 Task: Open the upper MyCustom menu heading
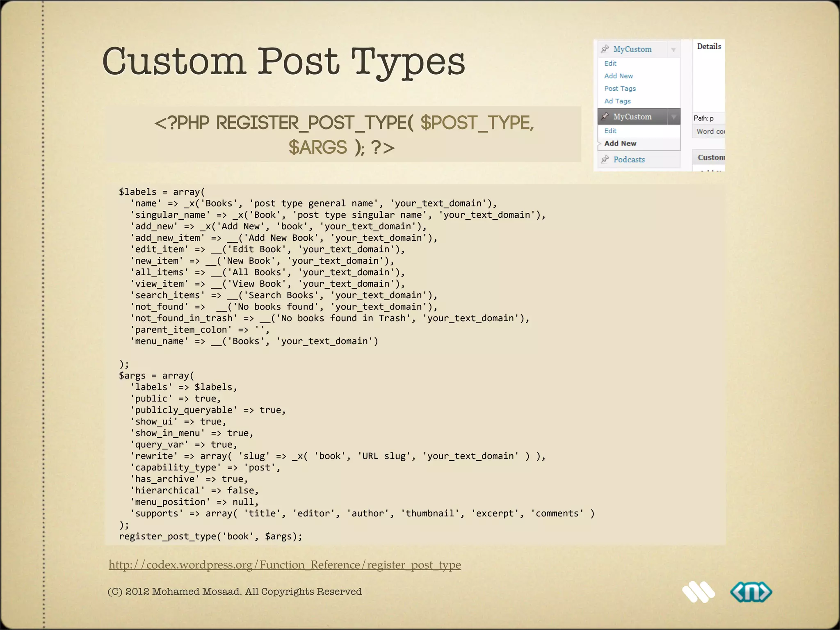click(632, 49)
